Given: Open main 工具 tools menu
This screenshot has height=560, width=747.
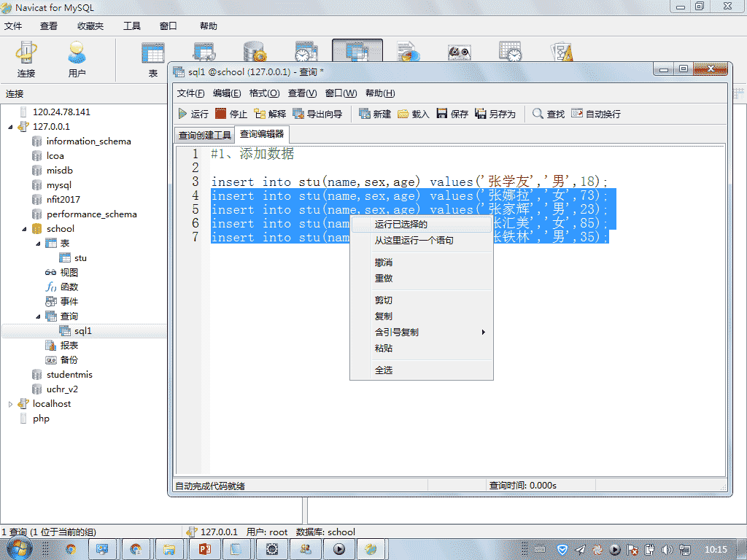Looking at the screenshot, I should click(x=132, y=26).
